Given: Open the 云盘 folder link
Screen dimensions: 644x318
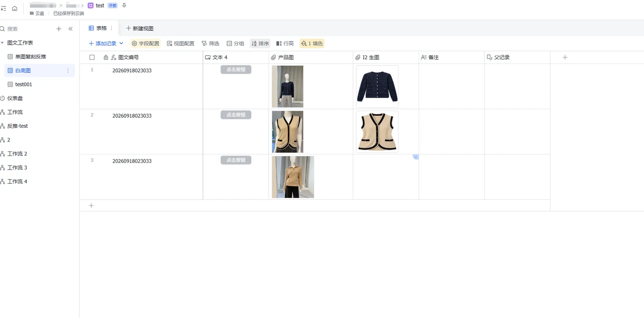Looking at the screenshot, I should [37, 14].
